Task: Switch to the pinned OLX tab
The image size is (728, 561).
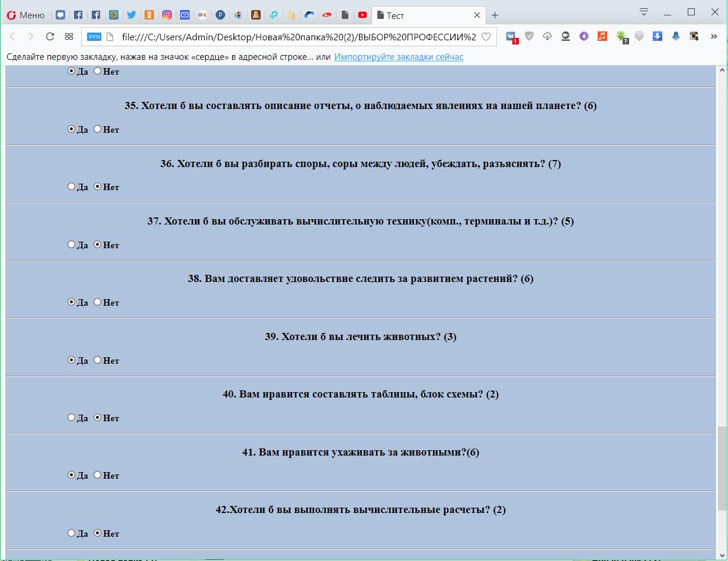Action: coord(203,15)
